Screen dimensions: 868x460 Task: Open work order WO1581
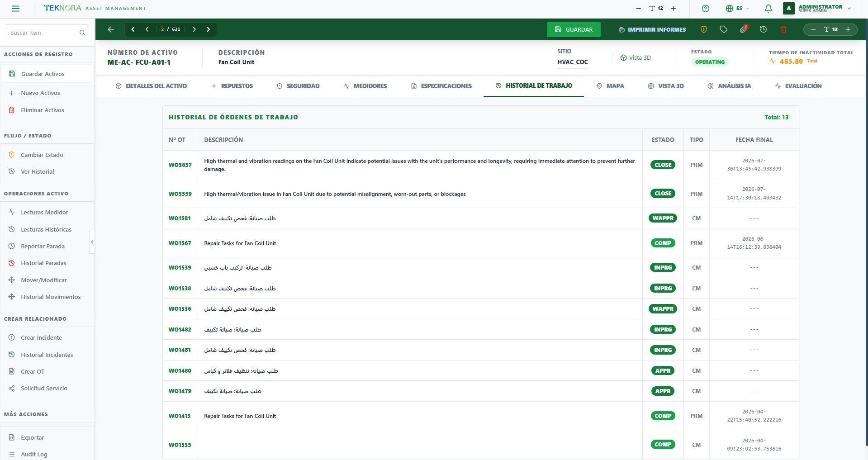pyautogui.click(x=180, y=218)
